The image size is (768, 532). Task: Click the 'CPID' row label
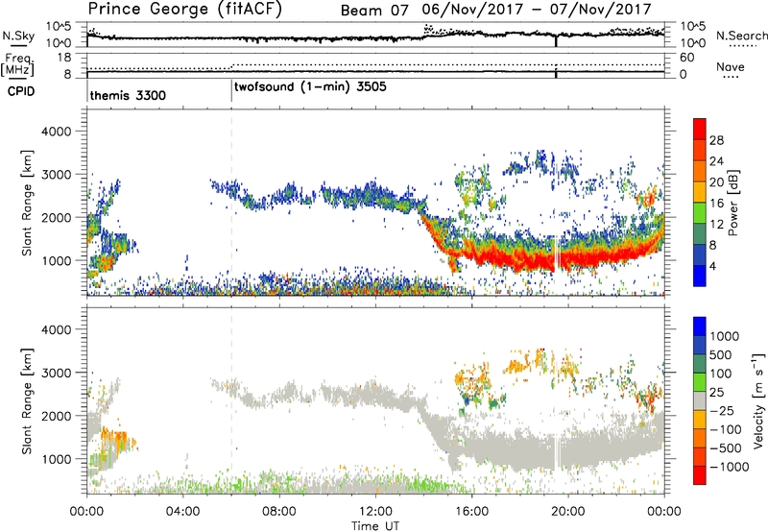tap(21, 91)
